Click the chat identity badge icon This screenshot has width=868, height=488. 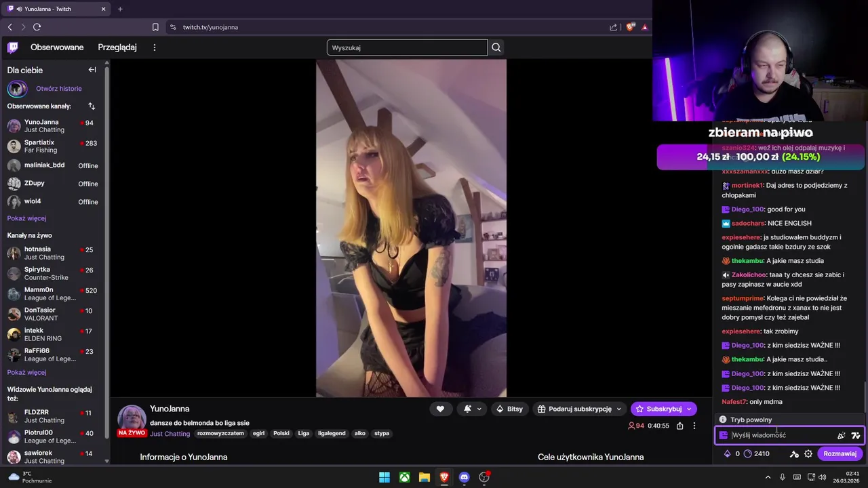[x=724, y=435]
